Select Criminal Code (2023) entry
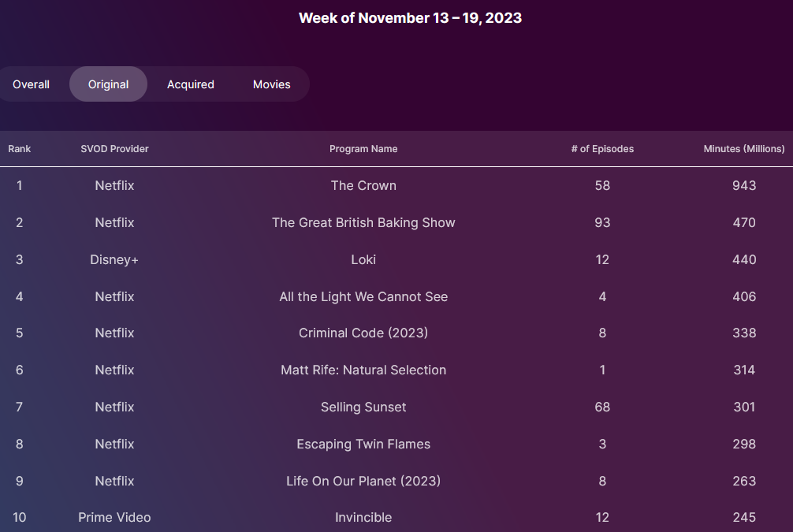Screen dimensions: 793x532 [363, 333]
